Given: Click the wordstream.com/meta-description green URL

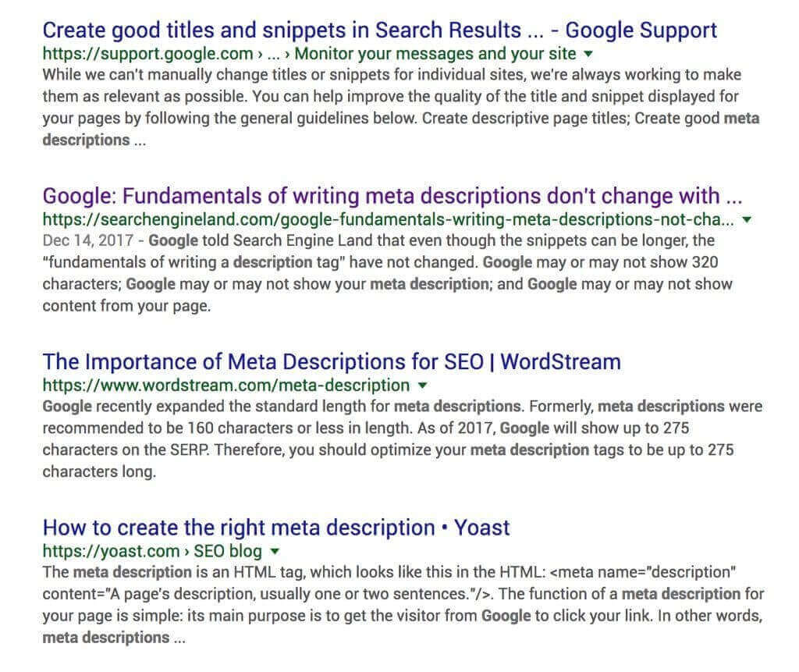Looking at the screenshot, I should (226, 385).
